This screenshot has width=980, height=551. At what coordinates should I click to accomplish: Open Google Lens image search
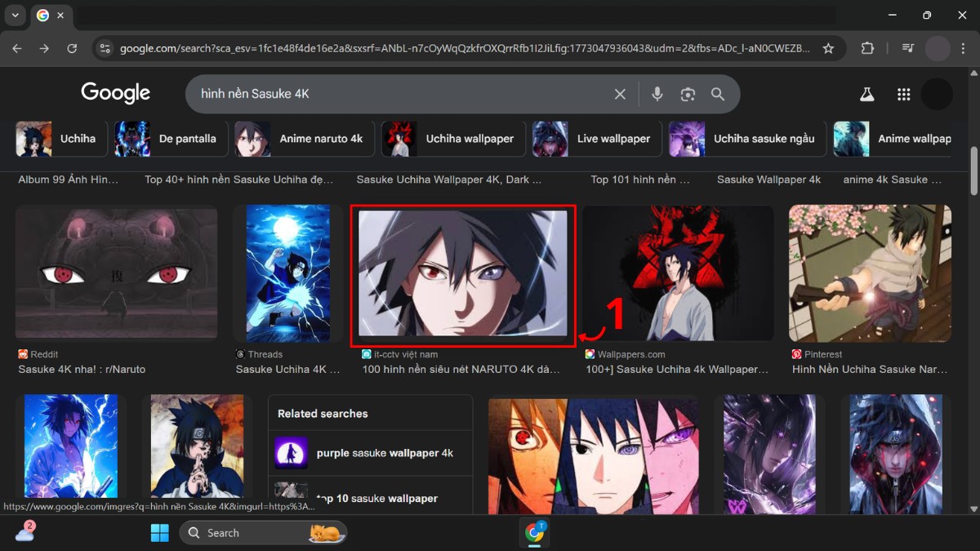pos(688,94)
